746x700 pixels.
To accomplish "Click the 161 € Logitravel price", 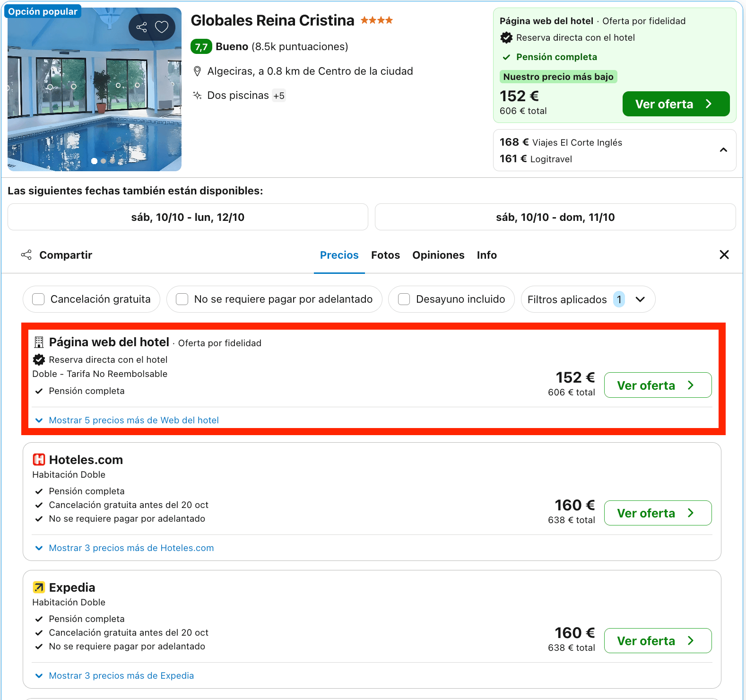I will (536, 159).
